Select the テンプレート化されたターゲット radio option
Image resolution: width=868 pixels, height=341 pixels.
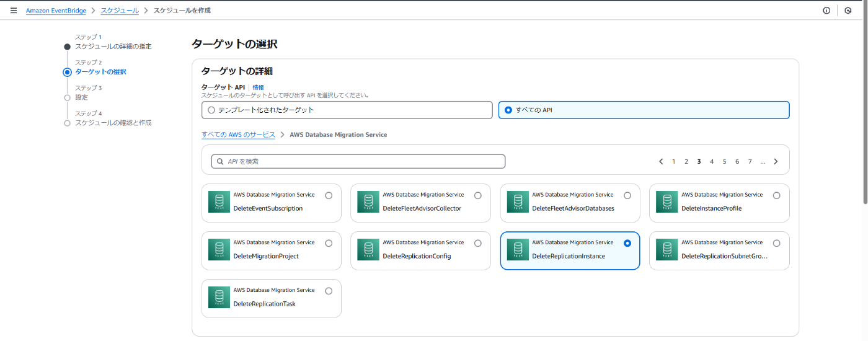tap(211, 110)
